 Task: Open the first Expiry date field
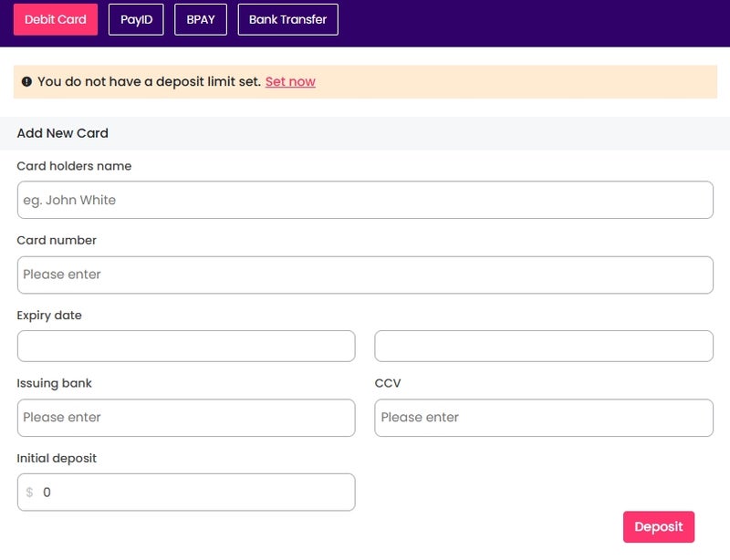pos(186,346)
